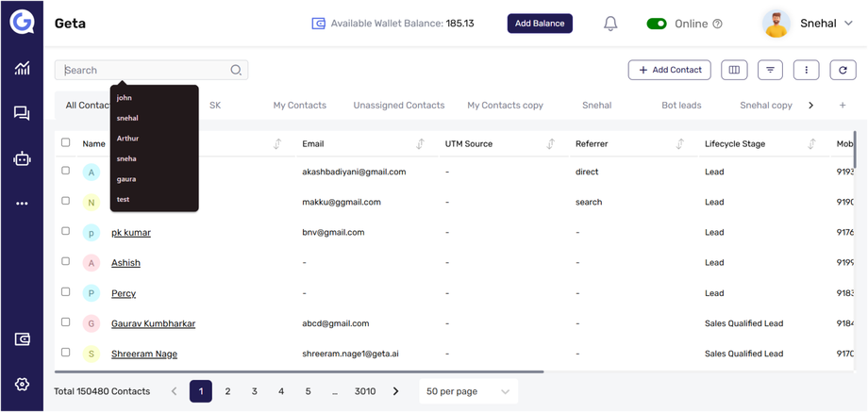Check the select-all checkbox in header

(66, 143)
